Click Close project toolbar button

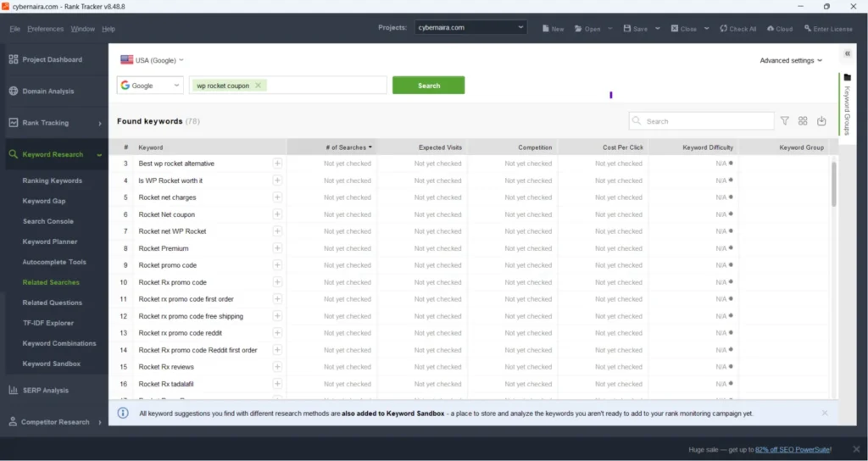pyautogui.click(x=684, y=29)
